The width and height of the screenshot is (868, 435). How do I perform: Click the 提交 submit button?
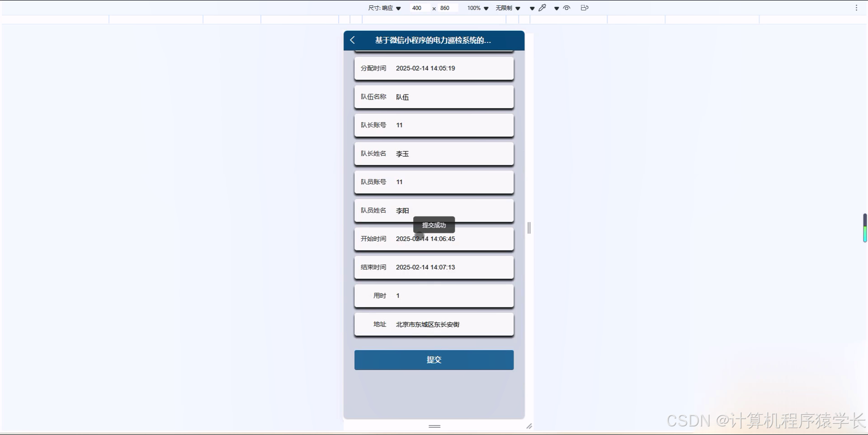(434, 360)
